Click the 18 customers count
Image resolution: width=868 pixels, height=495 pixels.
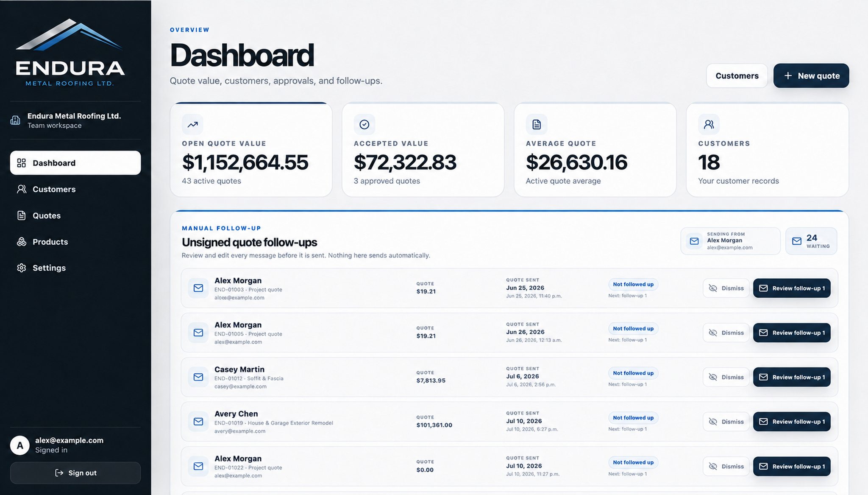(x=709, y=162)
